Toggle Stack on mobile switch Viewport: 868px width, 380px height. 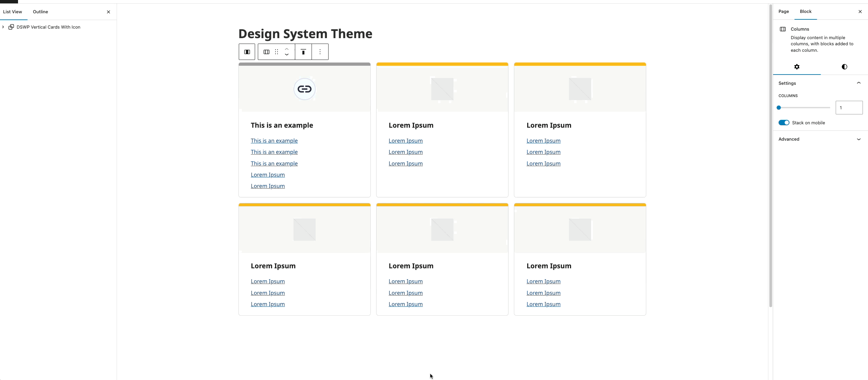[x=784, y=123]
